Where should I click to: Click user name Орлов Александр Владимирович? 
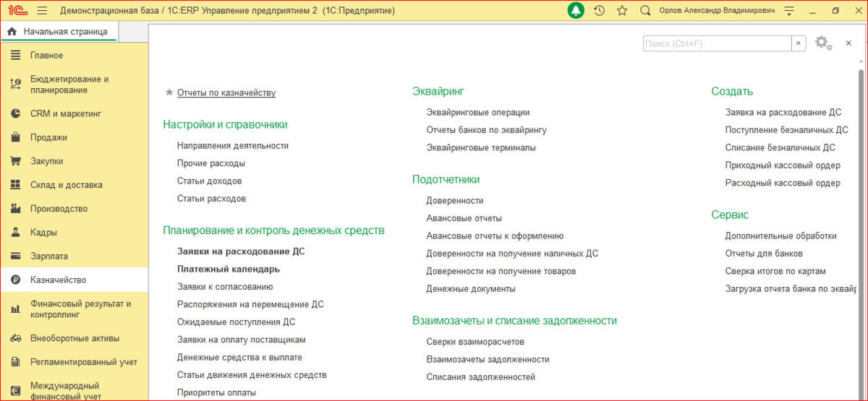[x=718, y=11]
